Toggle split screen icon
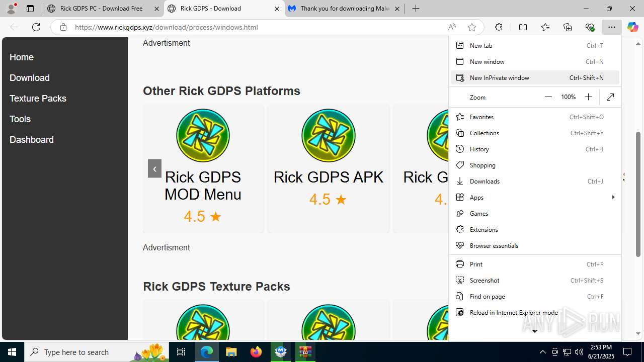Screen dimensions: 644x362 coord(523,27)
